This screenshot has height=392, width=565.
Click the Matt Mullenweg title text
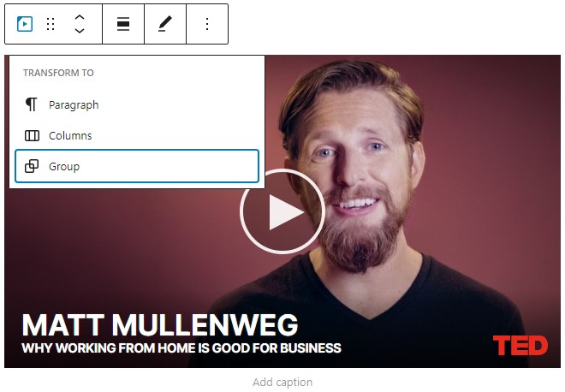(160, 325)
